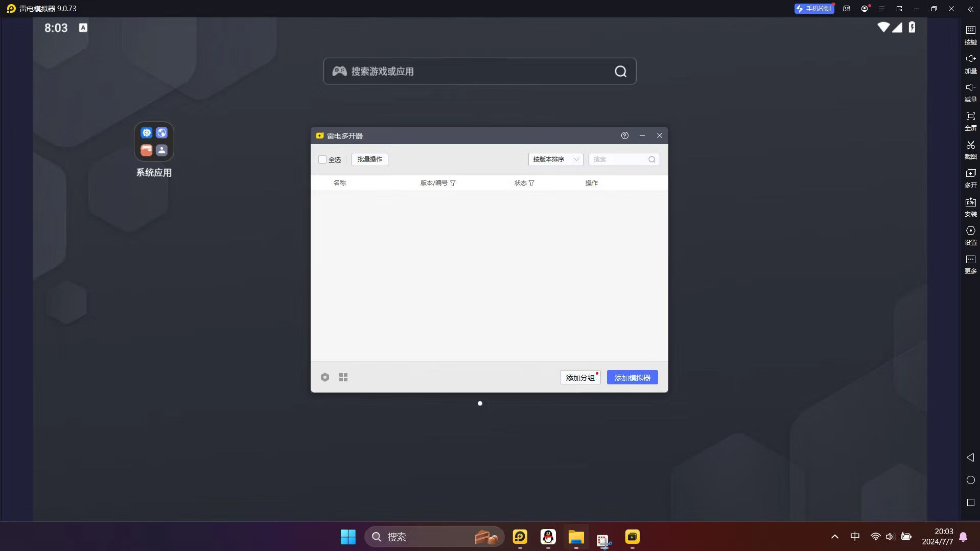Click the search field in the multi-instance manager
This screenshot has height=551, width=980.
619,159
